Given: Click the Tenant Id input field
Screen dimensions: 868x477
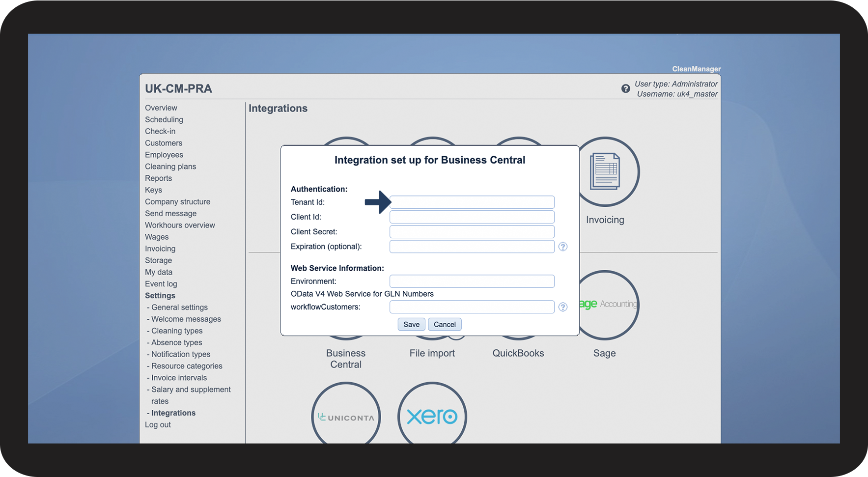Looking at the screenshot, I should click(472, 202).
